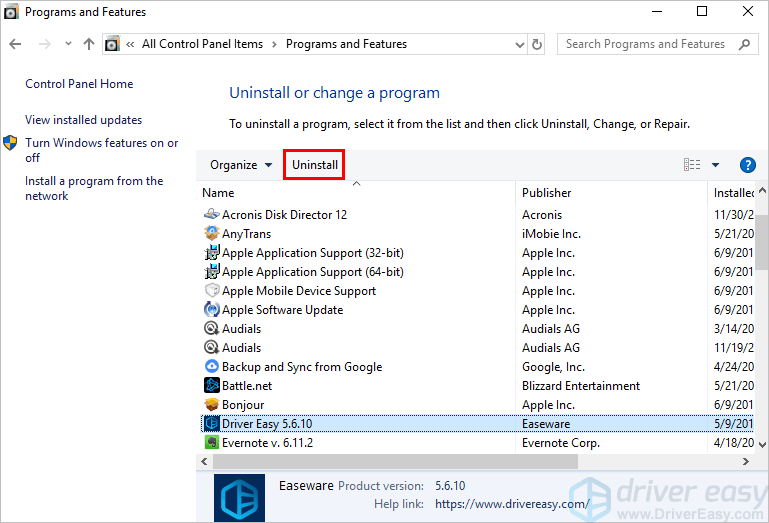Click the refresh icon beside address bar

coord(538,44)
